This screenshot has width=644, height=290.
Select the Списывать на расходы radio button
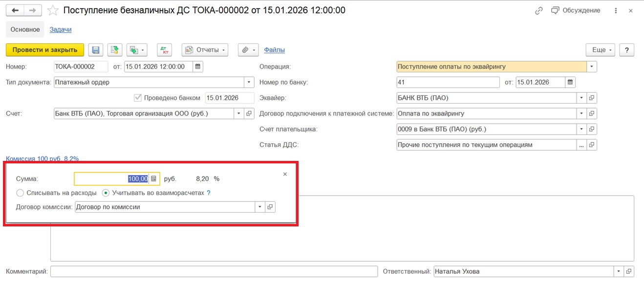(x=20, y=193)
